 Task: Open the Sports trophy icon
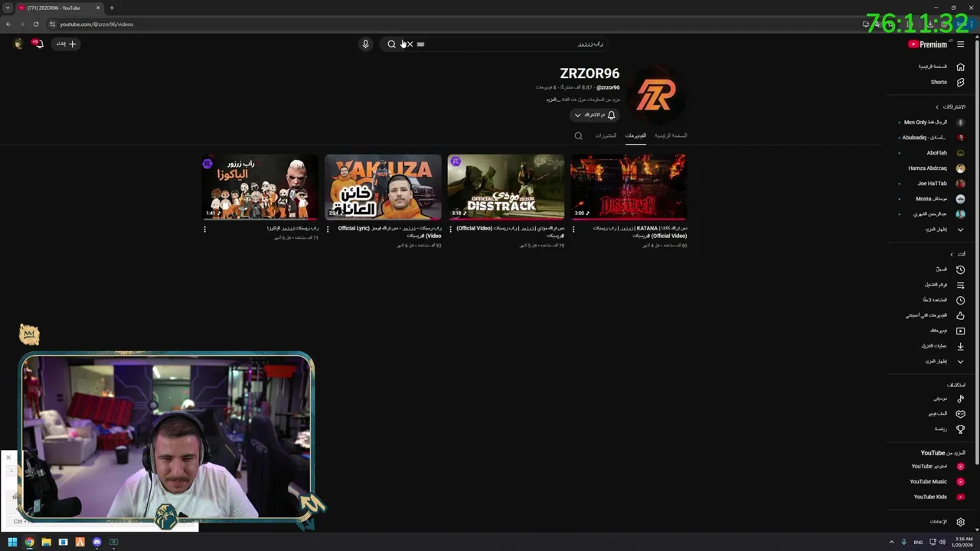click(960, 429)
